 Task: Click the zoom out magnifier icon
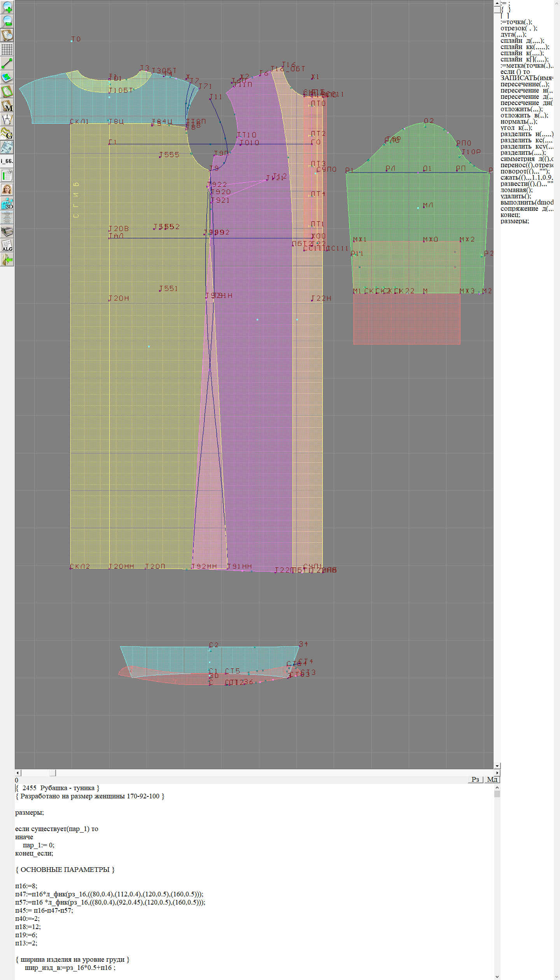click(x=7, y=21)
